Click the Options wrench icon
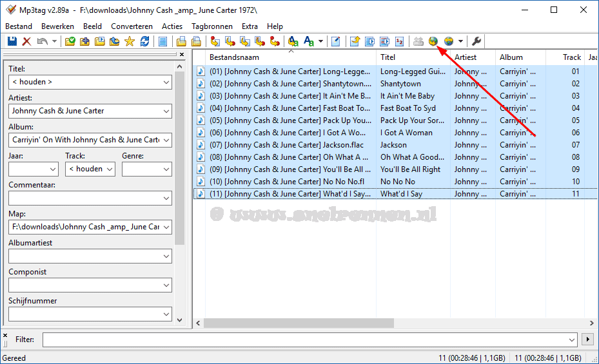Screen dimensions: 599x364 click(x=476, y=41)
